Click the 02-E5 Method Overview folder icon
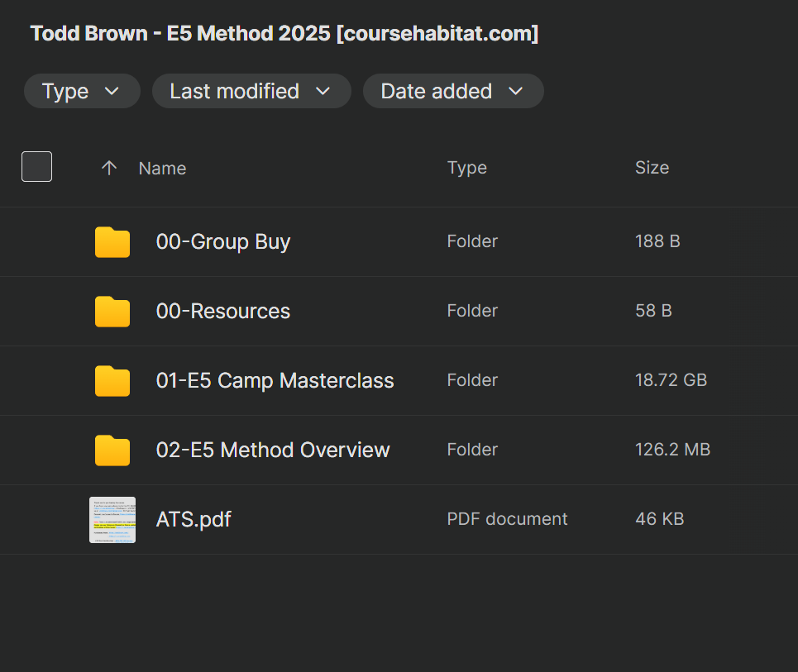This screenshot has width=798, height=672. (x=112, y=450)
